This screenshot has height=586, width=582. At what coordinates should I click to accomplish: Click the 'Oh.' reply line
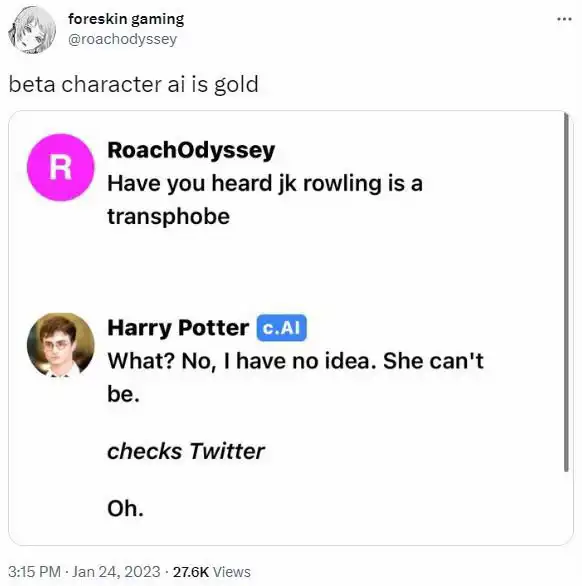point(125,509)
